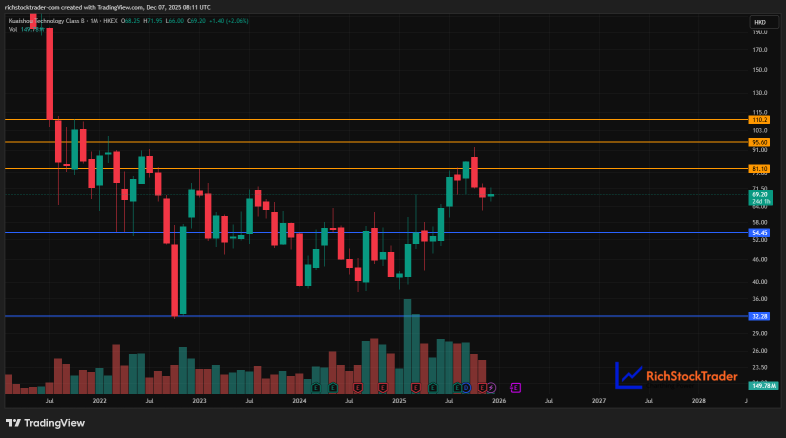Click the TradingView logo
This screenshot has width=786, height=438.
pyautogui.click(x=46, y=423)
